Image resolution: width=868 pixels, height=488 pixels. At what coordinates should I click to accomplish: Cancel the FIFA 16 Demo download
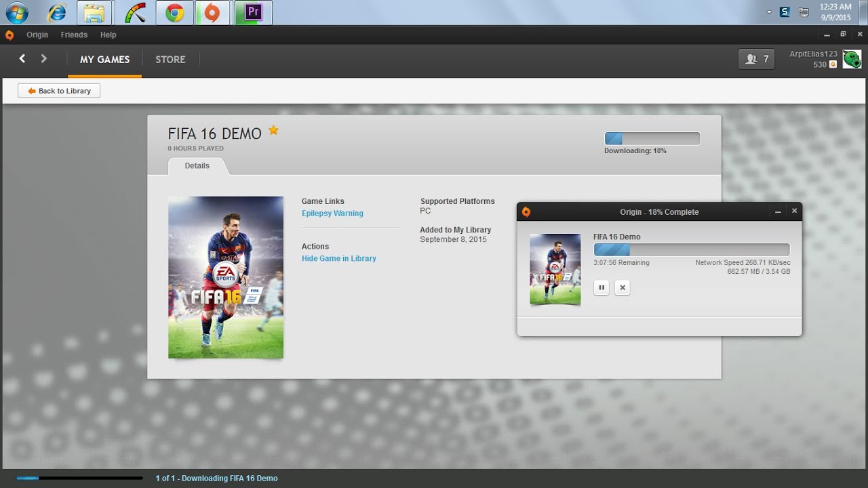coord(622,287)
